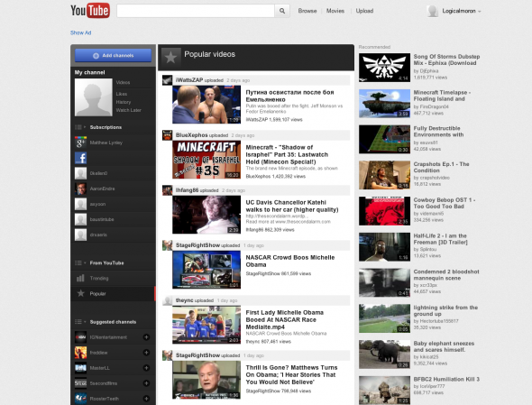The image size is (532, 405).
Task: Add the MasterLL channel with plus
Action: (146, 368)
